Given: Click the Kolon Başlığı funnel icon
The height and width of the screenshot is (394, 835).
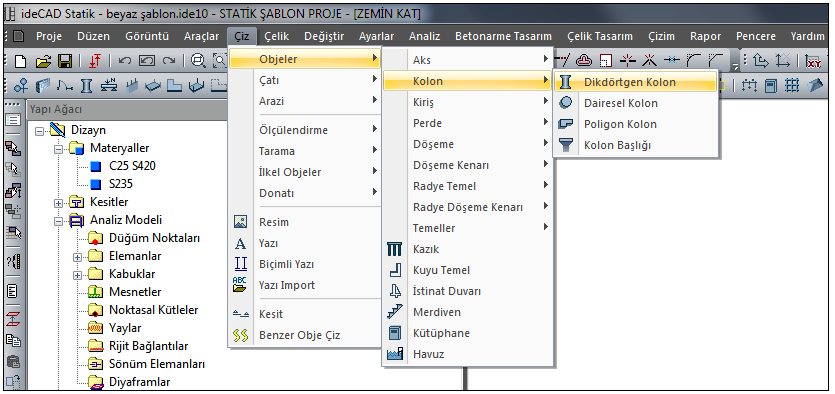Looking at the screenshot, I should 566,145.
